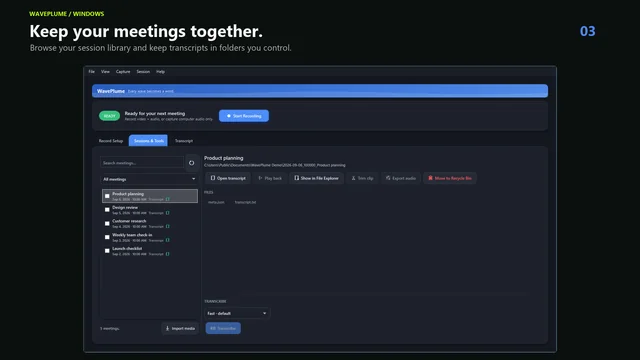640x360 pixels.
Task: Click the transcript icon on Launch checklist row
Action: pos(168,254)
